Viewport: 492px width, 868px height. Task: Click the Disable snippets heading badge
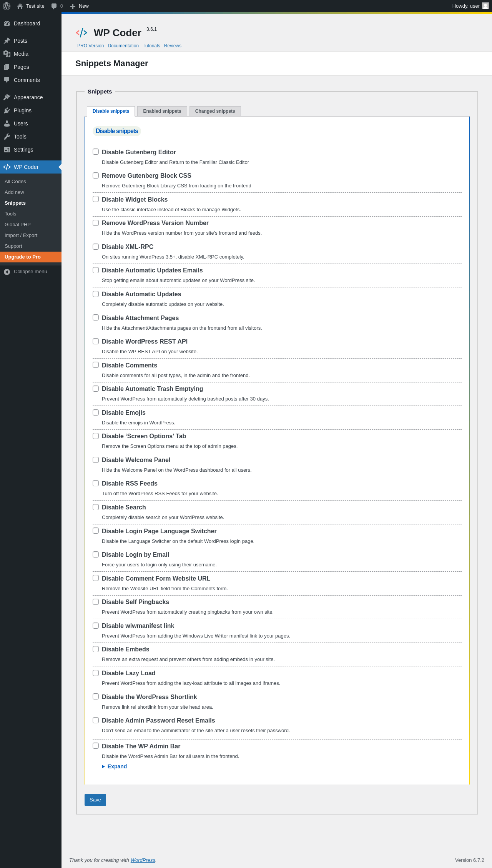(117, 131)
